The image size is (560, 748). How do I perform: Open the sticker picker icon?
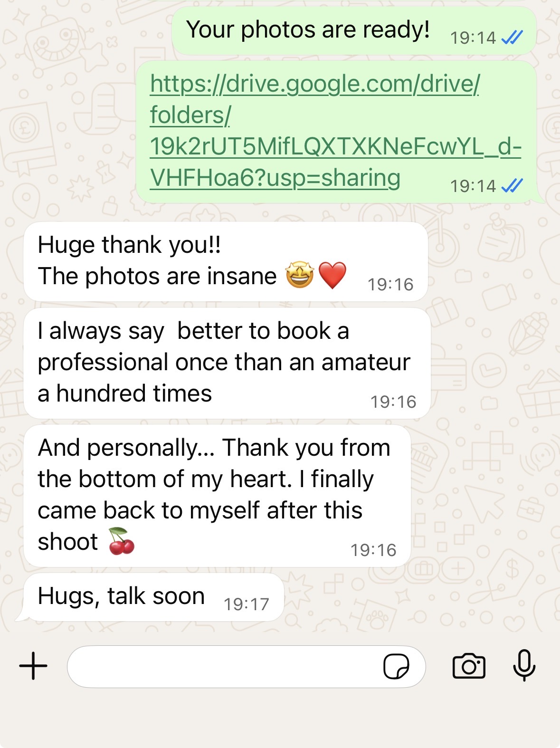click(396, 667)
